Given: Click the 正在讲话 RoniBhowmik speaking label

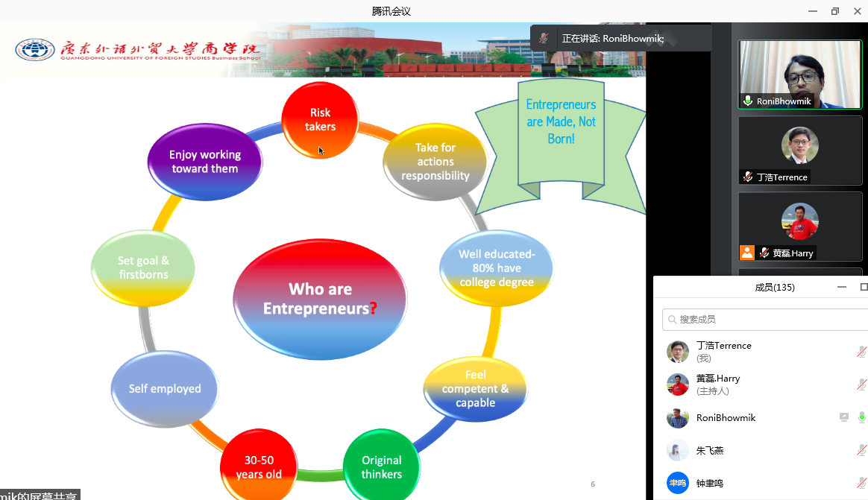Looking at the screenshot, I should click(612, 38).
